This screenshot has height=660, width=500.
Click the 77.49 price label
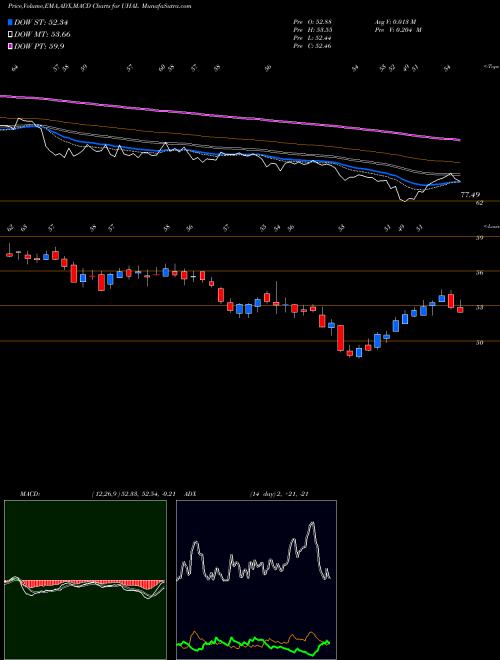pyautogui.click(x=471, y=195)
